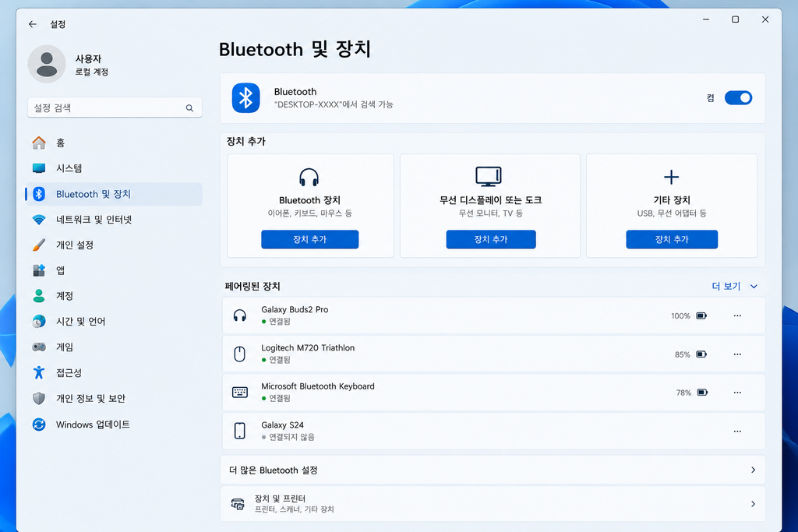Viewport: 798px width, 532px height.
Task: Open 접근성 settings page
Action: pos(114,373)
